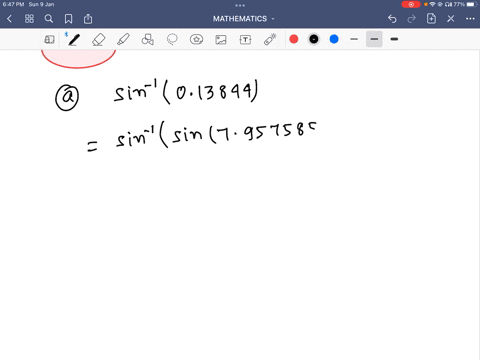Tap the three-dot multitasking control
The width and height of the screenshot is (480, 360).
tap(240, 5)
